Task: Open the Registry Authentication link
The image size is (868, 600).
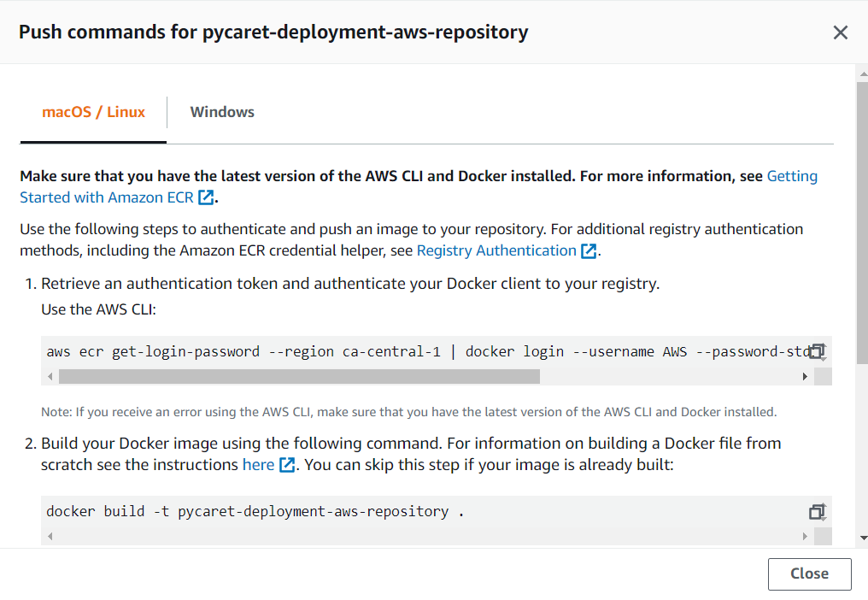Action: [x=496, y=250]
